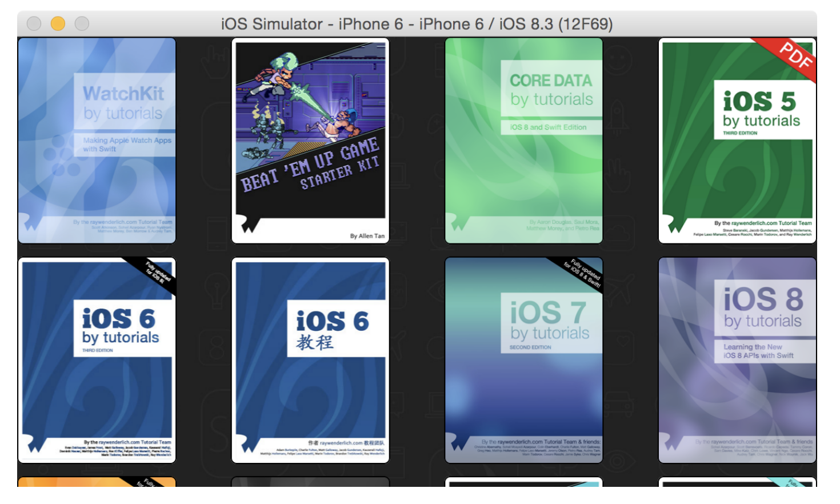Click 'Learning the New iOS 8 APIs with Swift' text

[x=758, y=351]
